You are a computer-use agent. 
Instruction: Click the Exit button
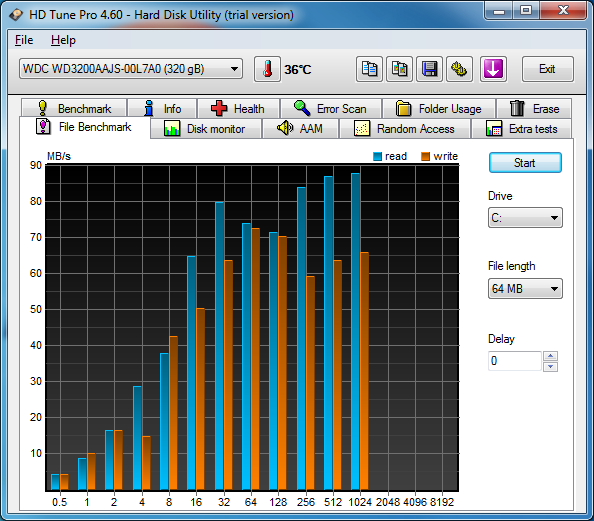[x=547, y=69]
